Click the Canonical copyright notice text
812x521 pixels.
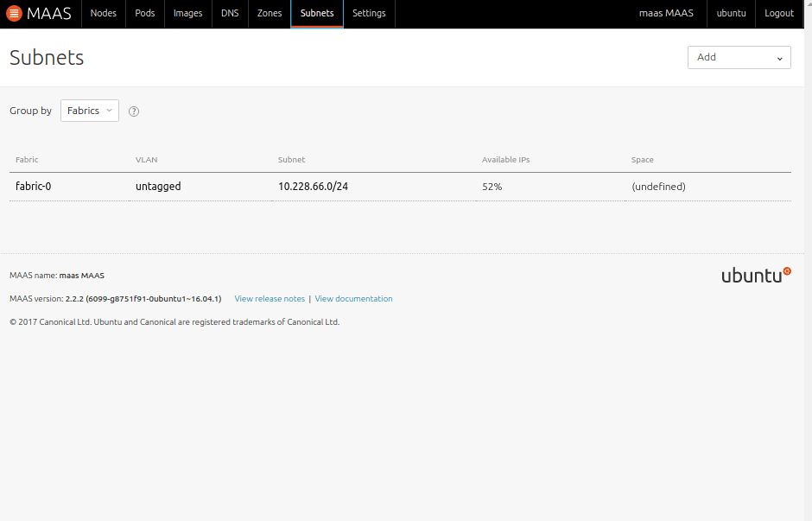[174, 322]
